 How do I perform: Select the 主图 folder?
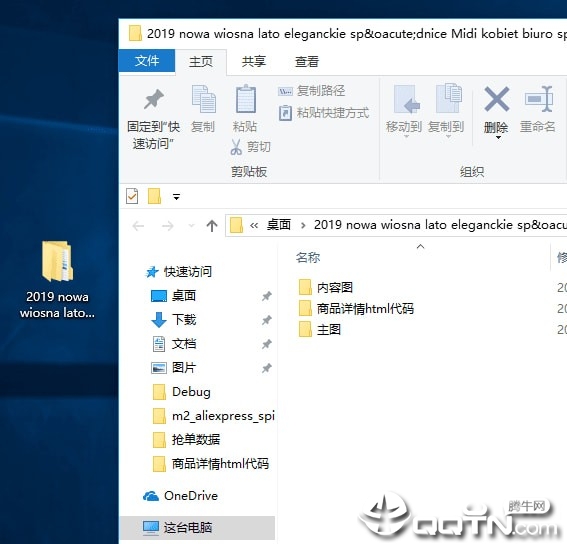click(x=320, y=330)
